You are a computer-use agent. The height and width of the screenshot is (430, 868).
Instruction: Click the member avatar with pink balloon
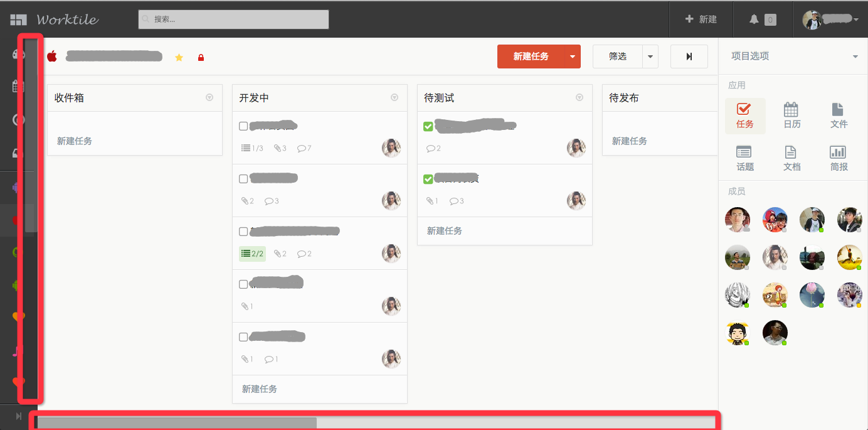(812, 295)
